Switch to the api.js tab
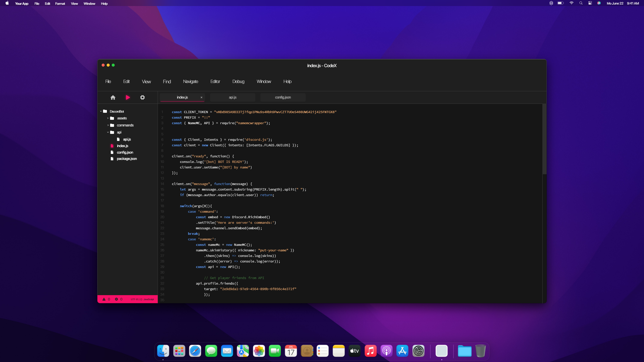644x362 pixels. tap(232, 98)
